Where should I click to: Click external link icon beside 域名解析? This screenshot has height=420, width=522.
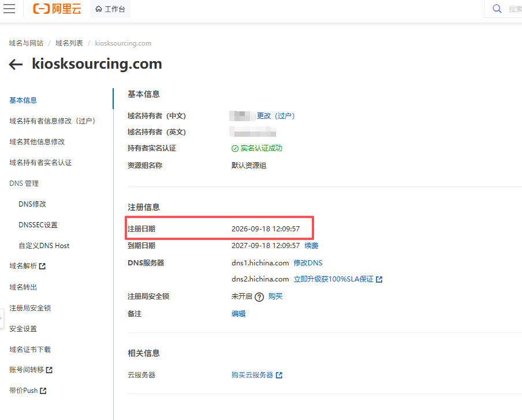pyautogui.click(x=42, y=267)
